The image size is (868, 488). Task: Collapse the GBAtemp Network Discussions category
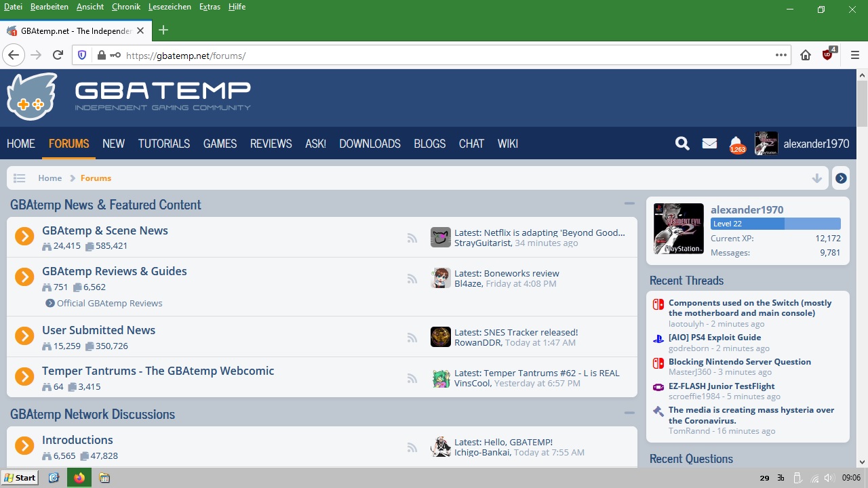click(629, 413)
